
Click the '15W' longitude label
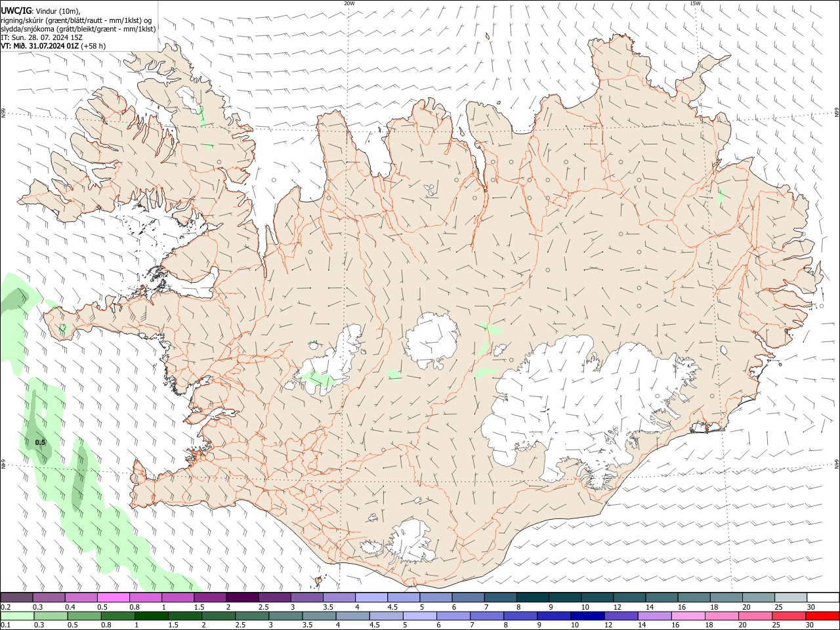(x=695, y=3)
